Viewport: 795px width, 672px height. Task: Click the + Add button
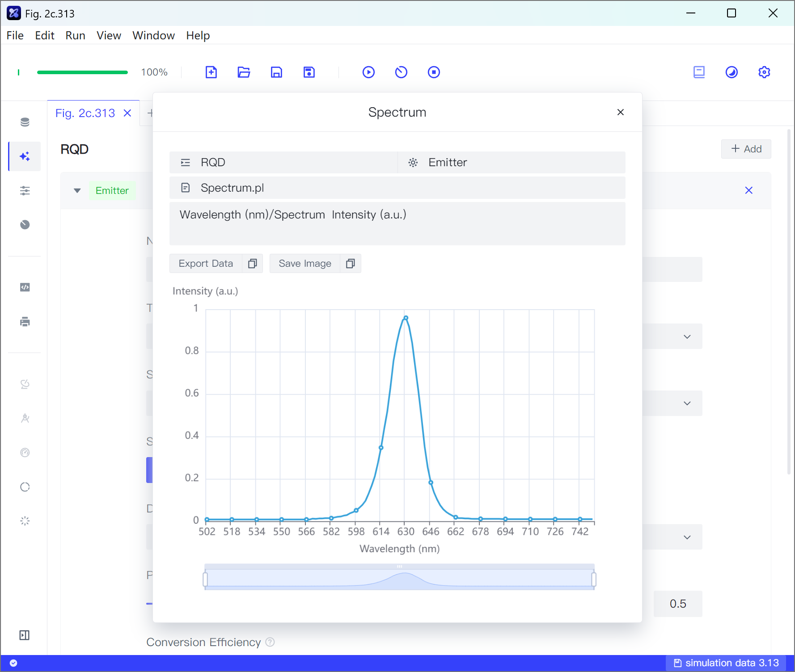click(x=746, y=149)
